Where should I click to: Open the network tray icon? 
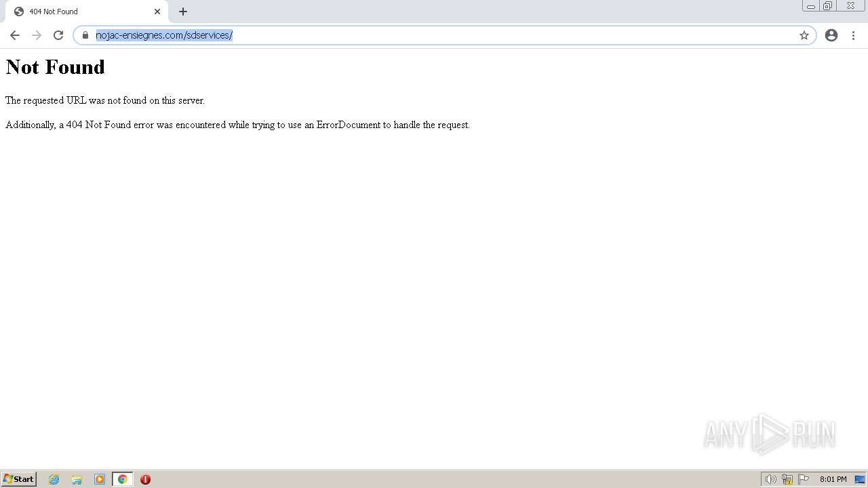[x=787, y=479]
